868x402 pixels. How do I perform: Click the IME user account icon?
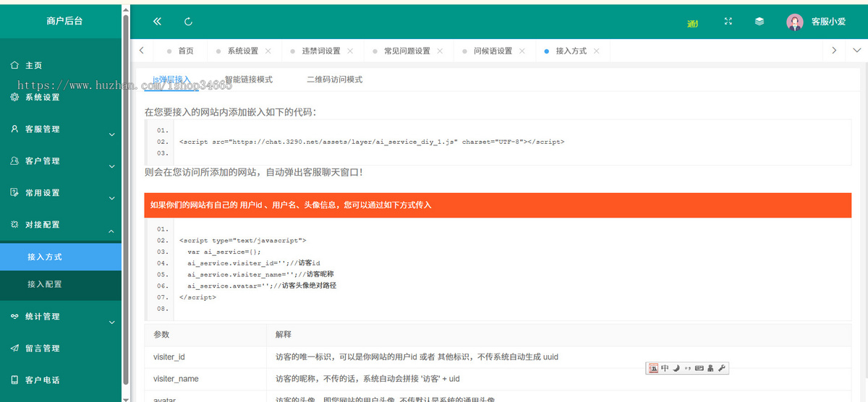tap(710, 368)
